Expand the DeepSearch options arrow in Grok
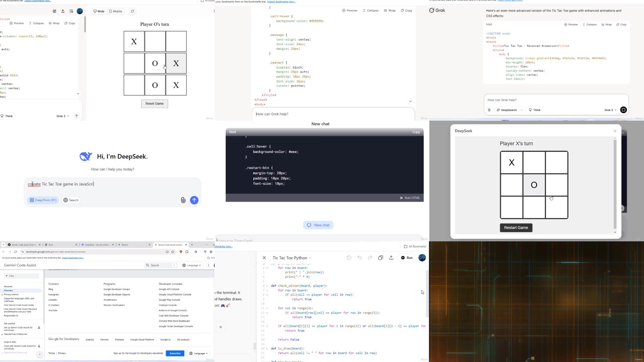 (x=522, y=110)
